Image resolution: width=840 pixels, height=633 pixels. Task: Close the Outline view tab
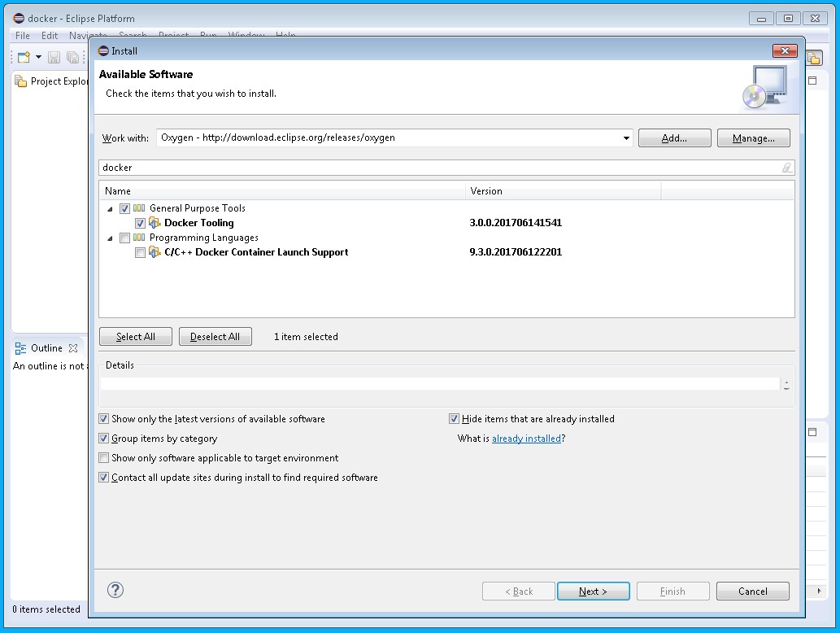(x=73, y=348)
